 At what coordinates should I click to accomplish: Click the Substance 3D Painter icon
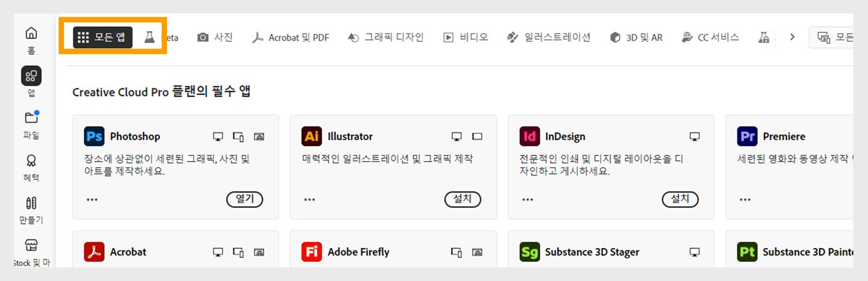coord(748,252)
